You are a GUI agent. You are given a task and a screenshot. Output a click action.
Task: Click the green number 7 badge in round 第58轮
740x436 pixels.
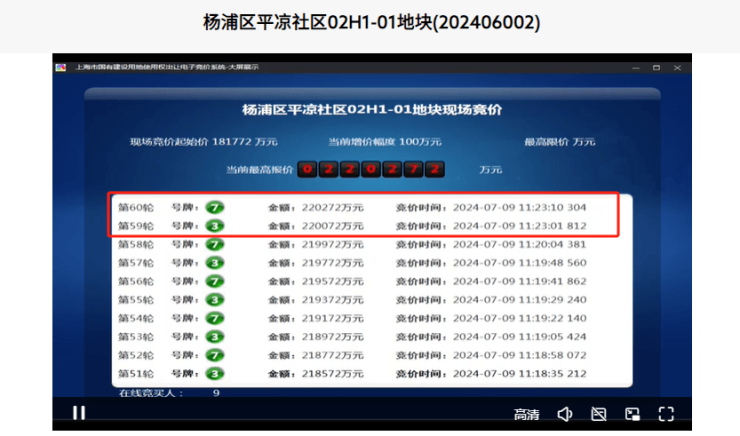pyautogui.click(x=215, y=244)
